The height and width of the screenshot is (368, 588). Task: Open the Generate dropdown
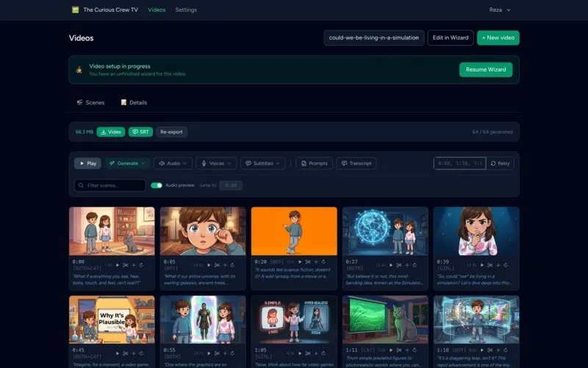127,163
